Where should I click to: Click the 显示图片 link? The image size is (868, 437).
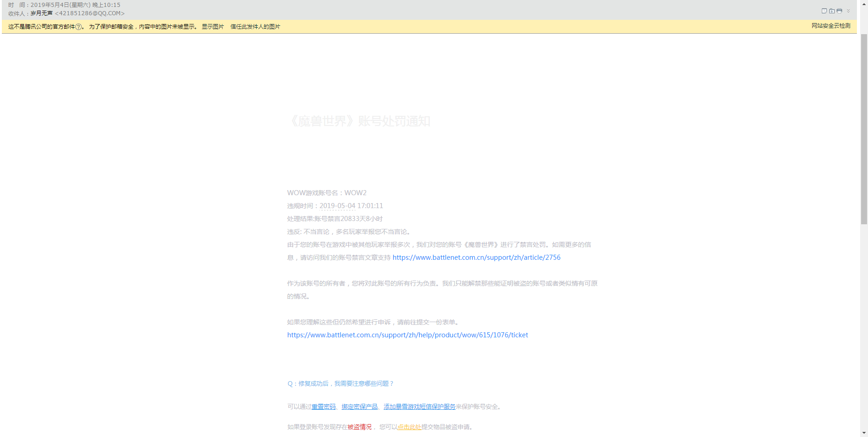pos(213,27)
